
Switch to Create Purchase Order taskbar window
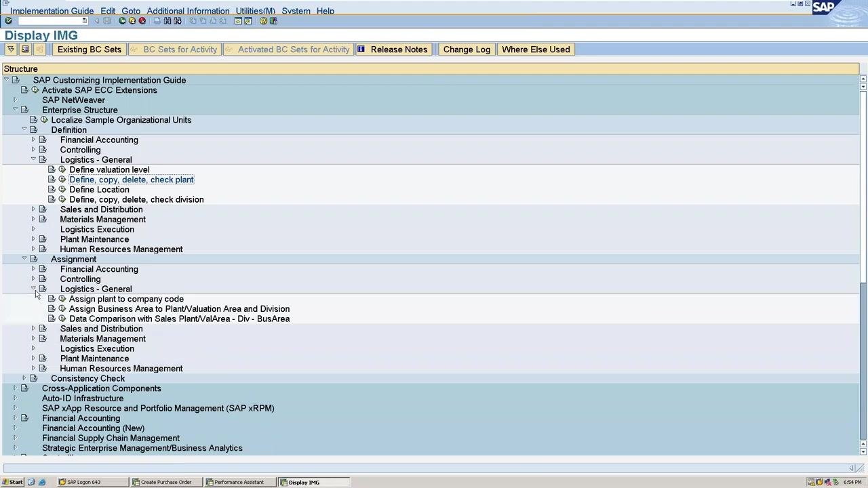[166, 483]
